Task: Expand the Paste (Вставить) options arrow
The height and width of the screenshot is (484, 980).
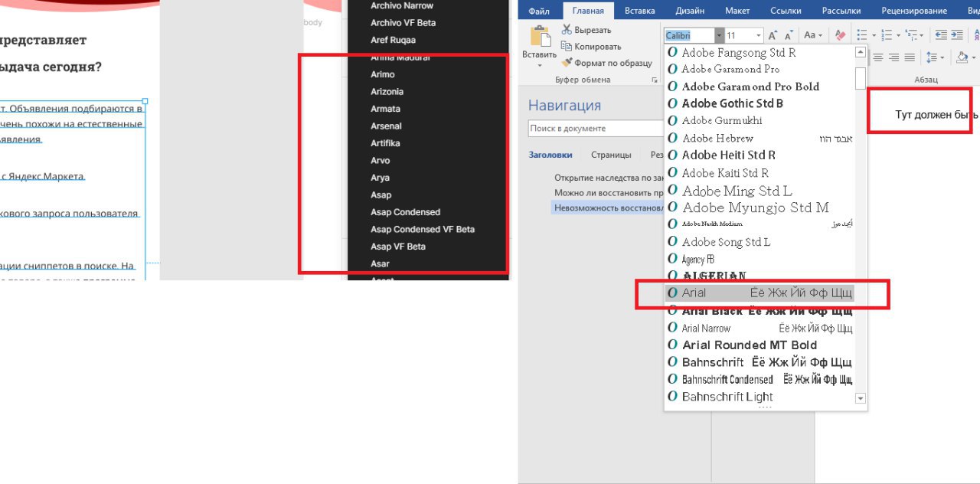Action: pos(539,64)
